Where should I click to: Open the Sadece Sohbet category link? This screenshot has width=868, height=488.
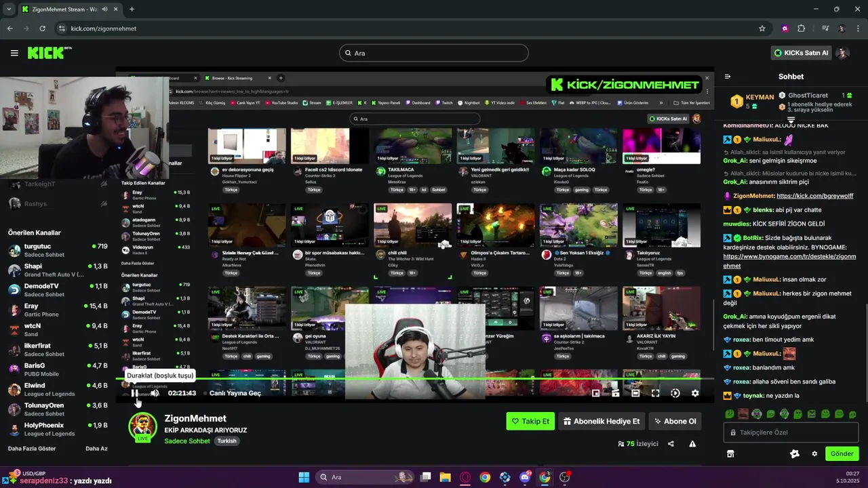point(187,441)
